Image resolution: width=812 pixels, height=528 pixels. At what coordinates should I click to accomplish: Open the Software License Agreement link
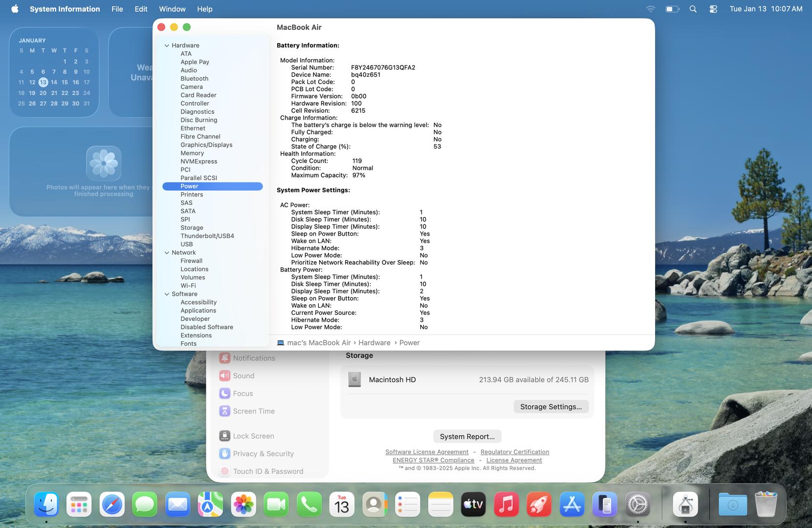pos(426,452)
